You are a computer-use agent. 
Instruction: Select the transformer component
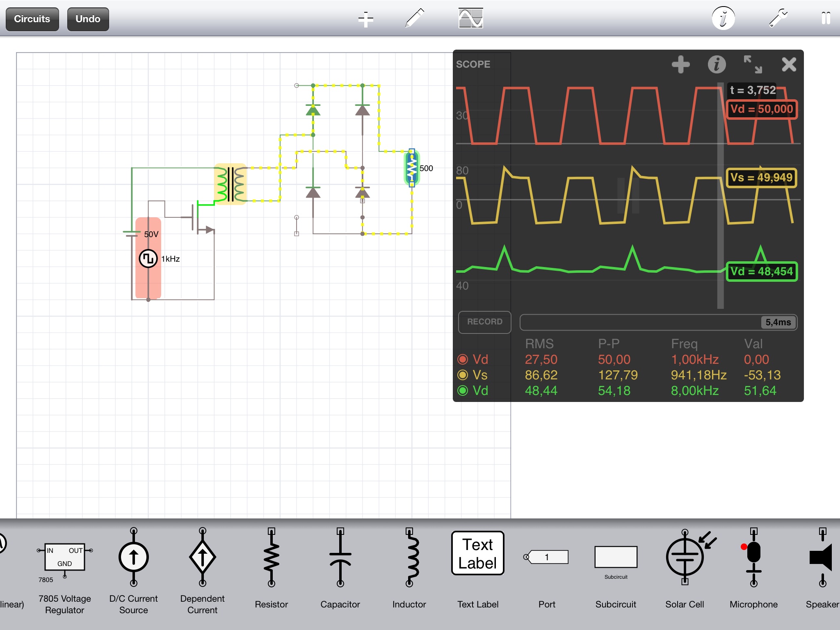231,184
